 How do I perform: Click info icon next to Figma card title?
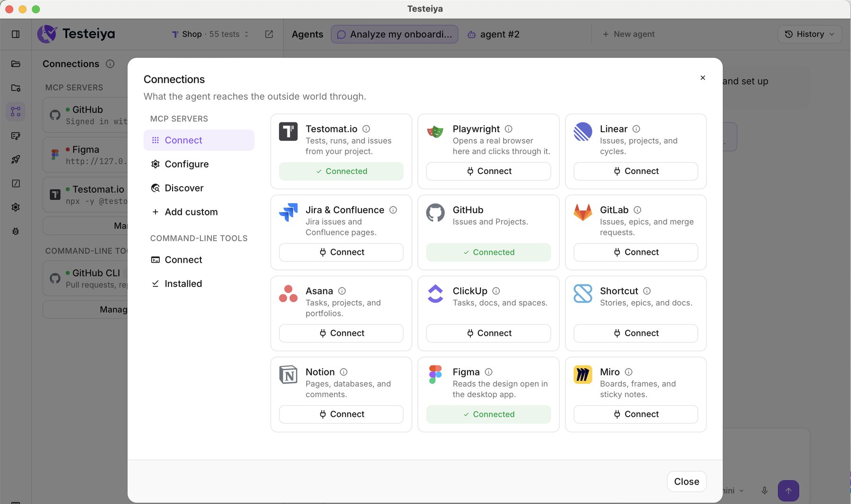[488, 372]
